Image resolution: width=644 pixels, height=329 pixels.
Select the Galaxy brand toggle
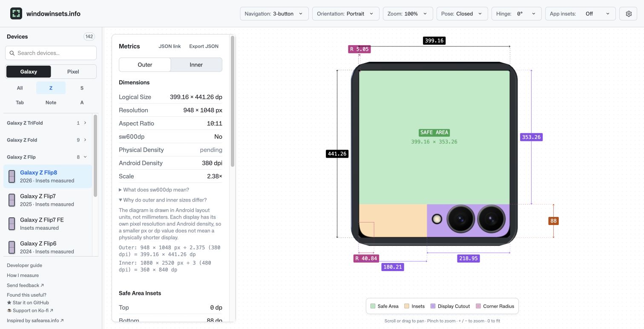click(29, 72)
